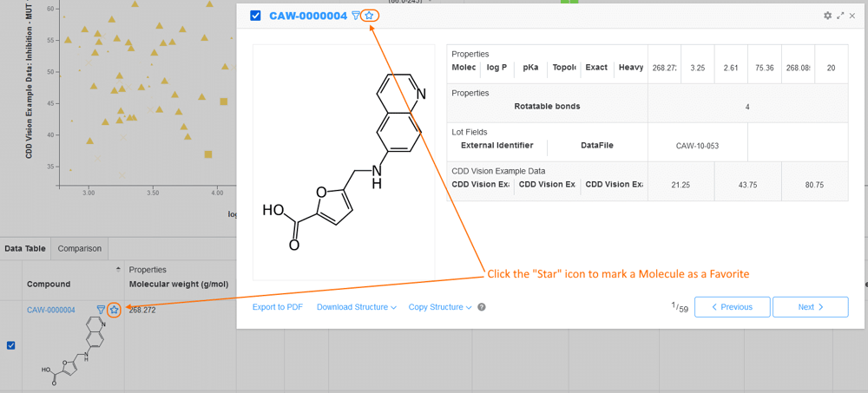Open the CAW-0000004 popup title link
This screenshot has width=868, height=393.
[x=308, y=16]
